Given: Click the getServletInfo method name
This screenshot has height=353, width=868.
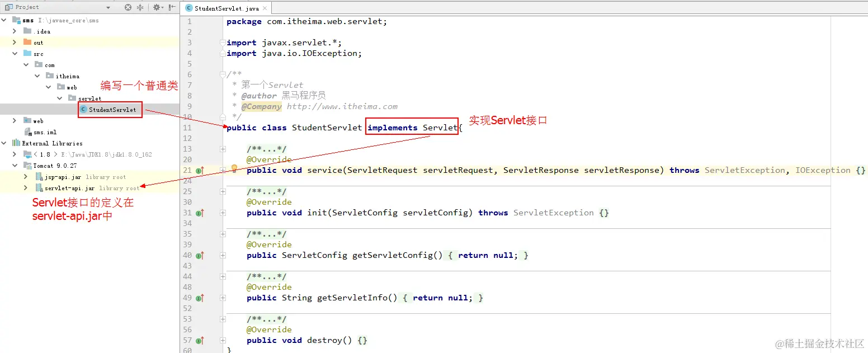Looking at the screenshot, I should [352, 298].
